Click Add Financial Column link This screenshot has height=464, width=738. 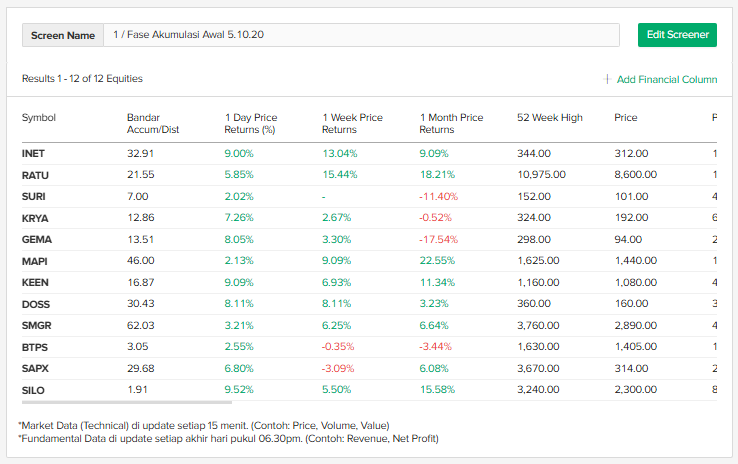[x=666, y=79]
